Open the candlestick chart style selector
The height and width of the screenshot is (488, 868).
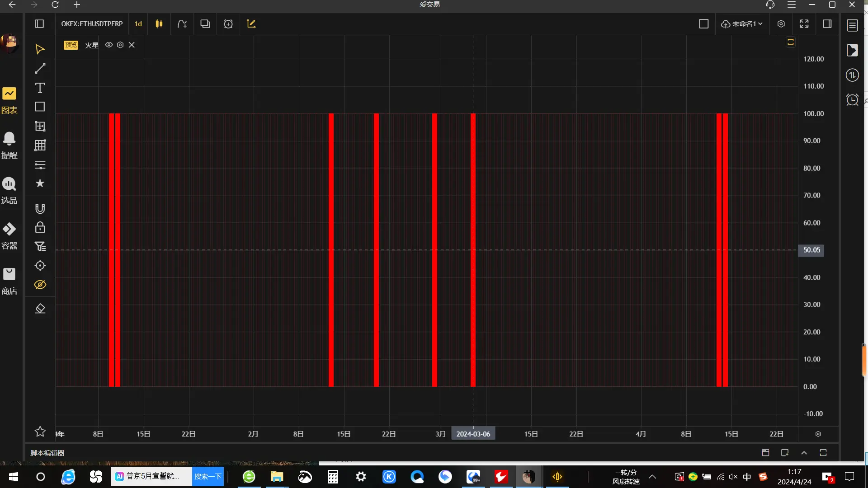(x=159, y=24)
